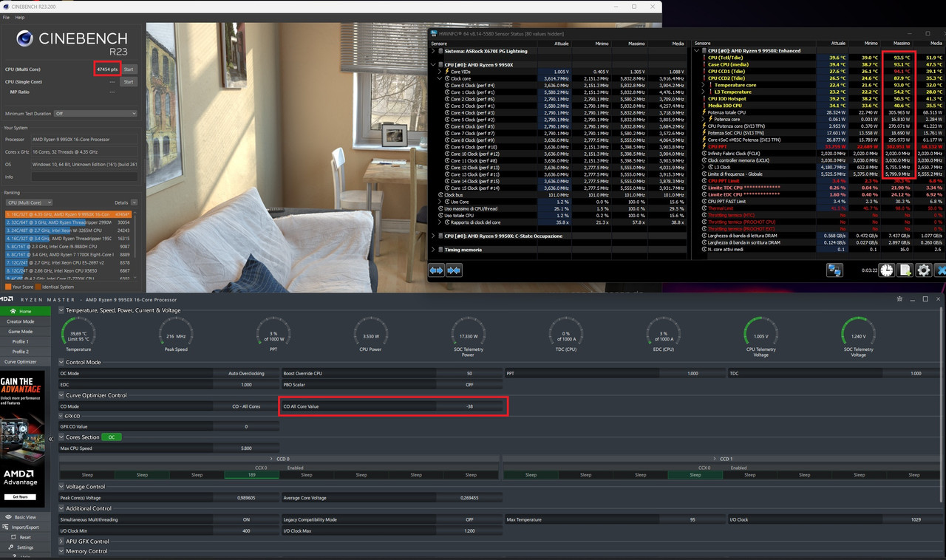
Task: Click the CO Mode CO - All Cores value
Action: tap(246, 406)
